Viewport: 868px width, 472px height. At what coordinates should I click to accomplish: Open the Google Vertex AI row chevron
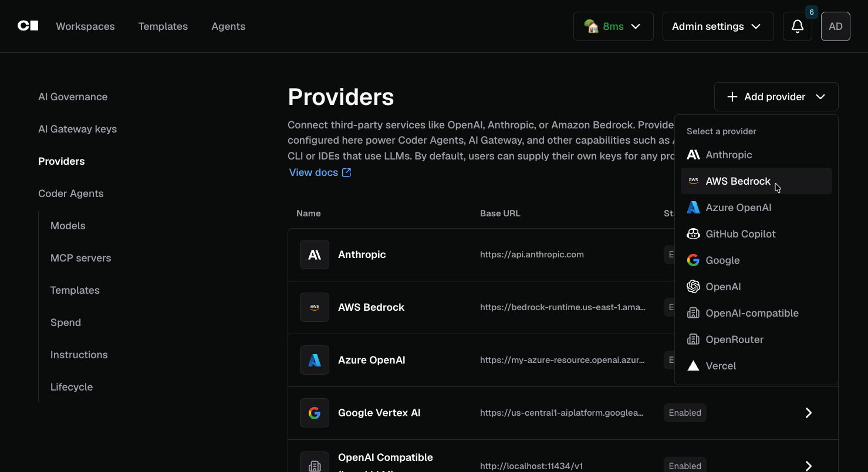coord(808,413)
